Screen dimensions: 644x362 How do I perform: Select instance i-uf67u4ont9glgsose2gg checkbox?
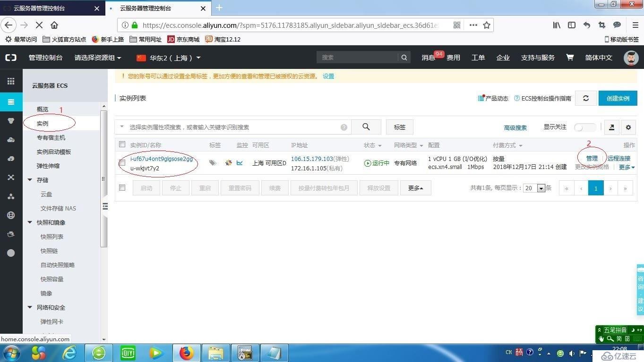122,163
